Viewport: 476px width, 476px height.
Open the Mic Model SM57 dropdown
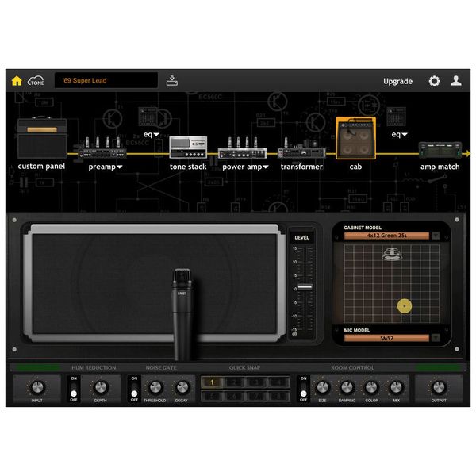pyautogui.click(x=386, y=338)
